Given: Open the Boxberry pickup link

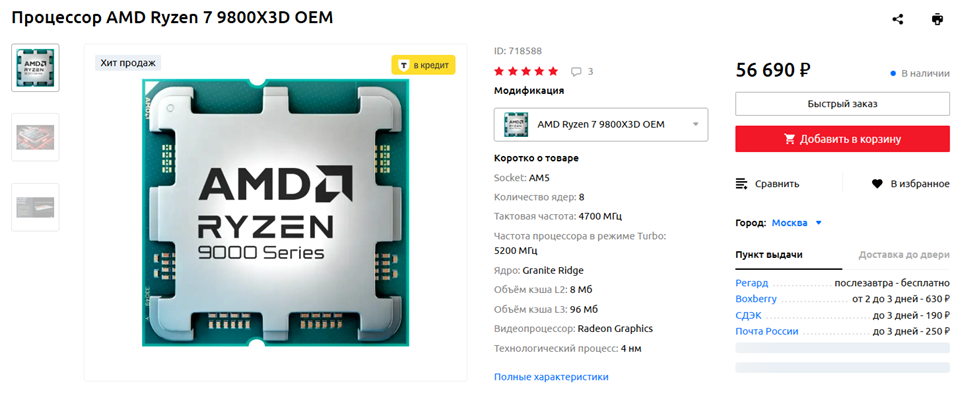Looking at the screenshot, I should [756, 299].
